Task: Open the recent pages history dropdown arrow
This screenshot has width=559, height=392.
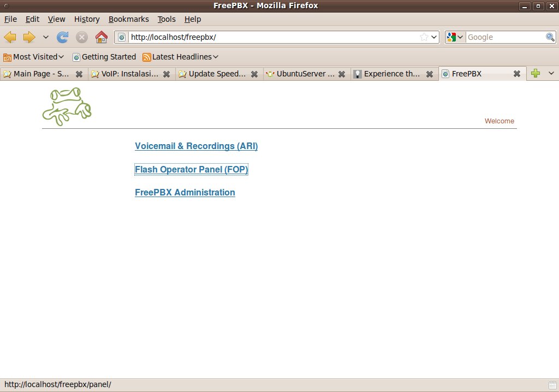Action: [46, 37]
